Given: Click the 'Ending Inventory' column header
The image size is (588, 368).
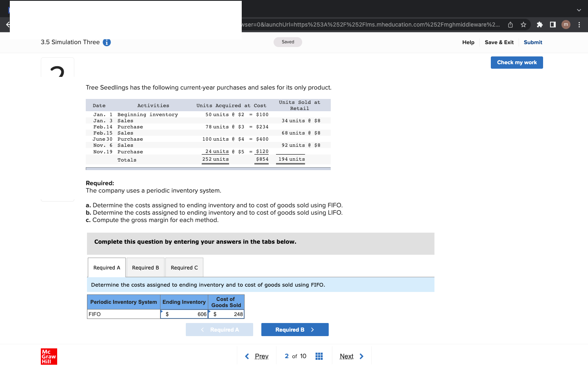Looking at the screenshot, I should click(184, 302).
